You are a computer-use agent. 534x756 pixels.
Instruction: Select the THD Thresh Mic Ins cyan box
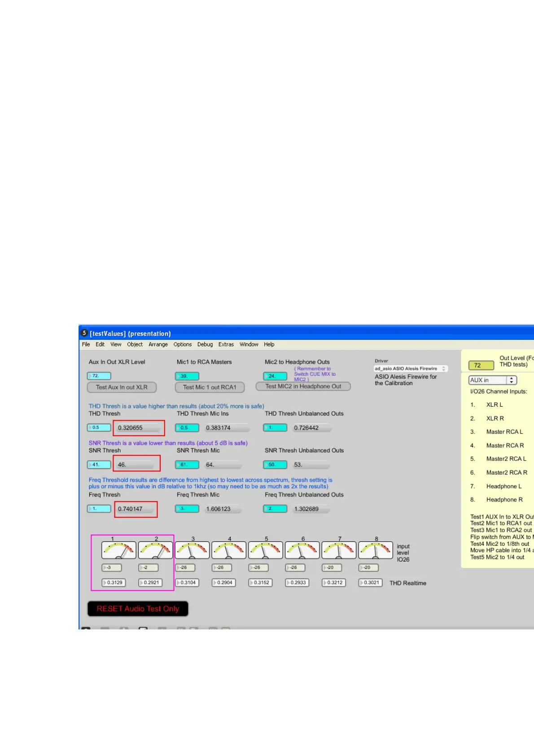point(187,427)
